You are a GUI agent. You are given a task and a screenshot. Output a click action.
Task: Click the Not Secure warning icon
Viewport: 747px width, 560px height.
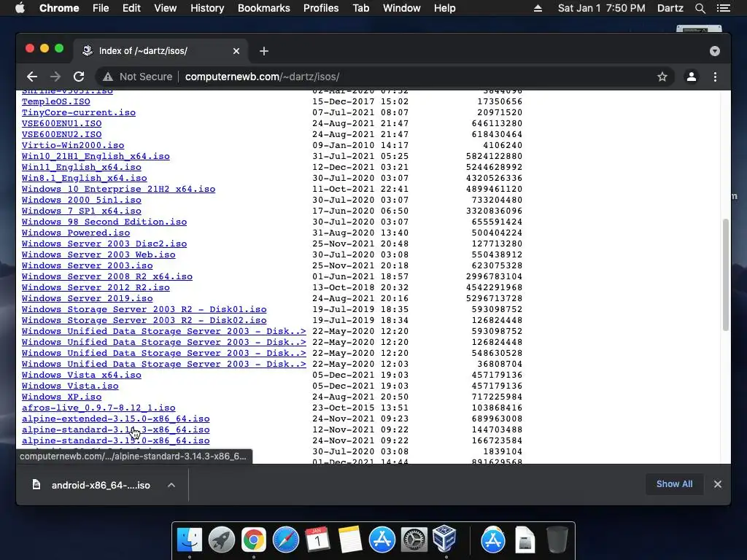(x=108, y=77)
